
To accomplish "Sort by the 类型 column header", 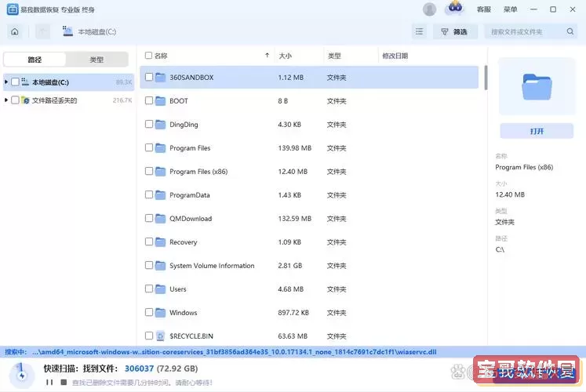I will 334,56.
